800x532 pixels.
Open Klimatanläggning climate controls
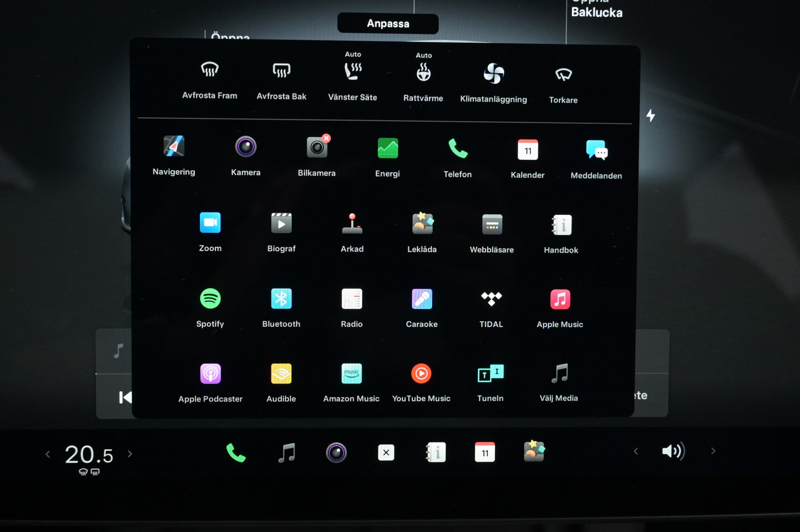(x=494, y=73)
